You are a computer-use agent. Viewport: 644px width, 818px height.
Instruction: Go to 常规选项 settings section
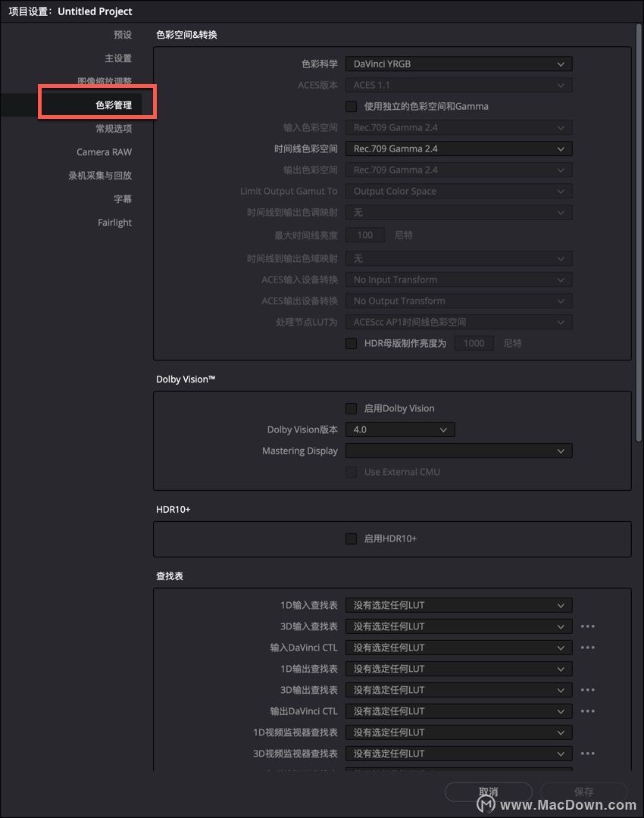114,129
